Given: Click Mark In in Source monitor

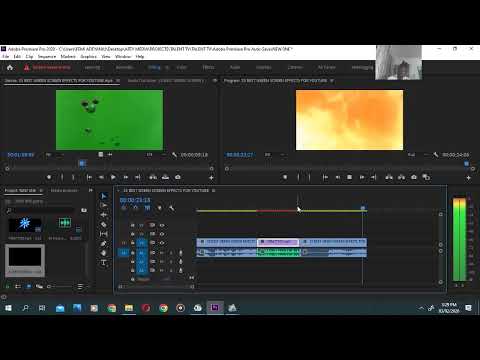Looking at the screenshot, I should click(x=62, y=177).
